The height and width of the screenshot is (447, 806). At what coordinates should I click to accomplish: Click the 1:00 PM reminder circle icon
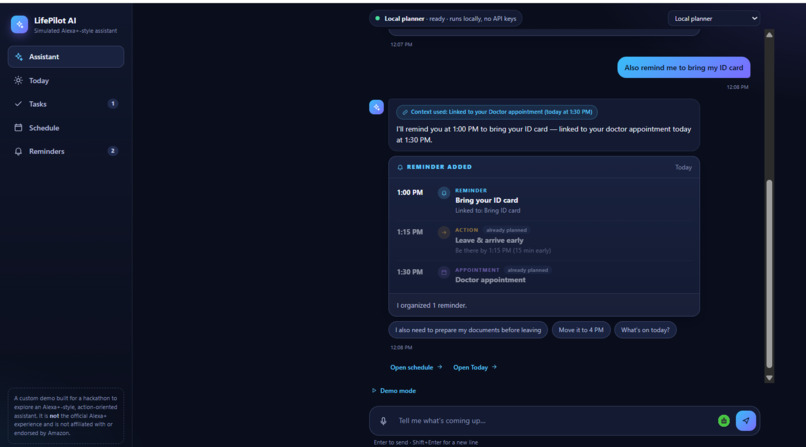444,193
